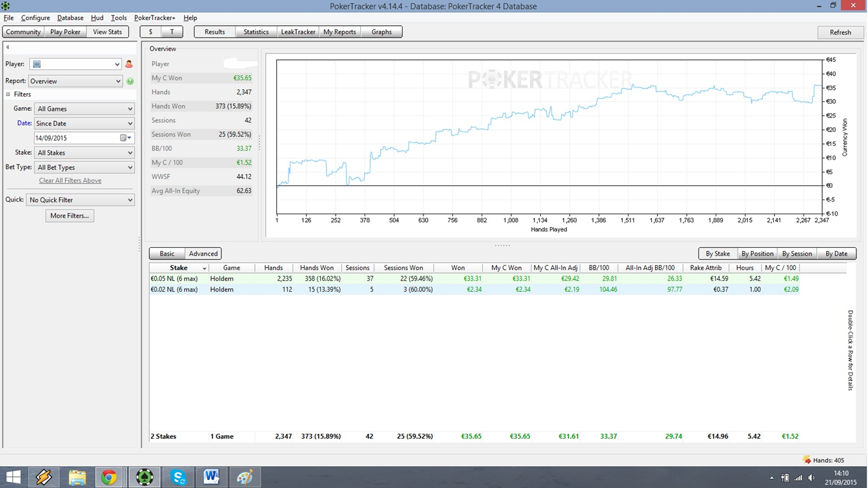Image resolution: width=868 pixels, height=488 pixels.
Task: Switch to the Statistics tab
Action: pos(256,32)
